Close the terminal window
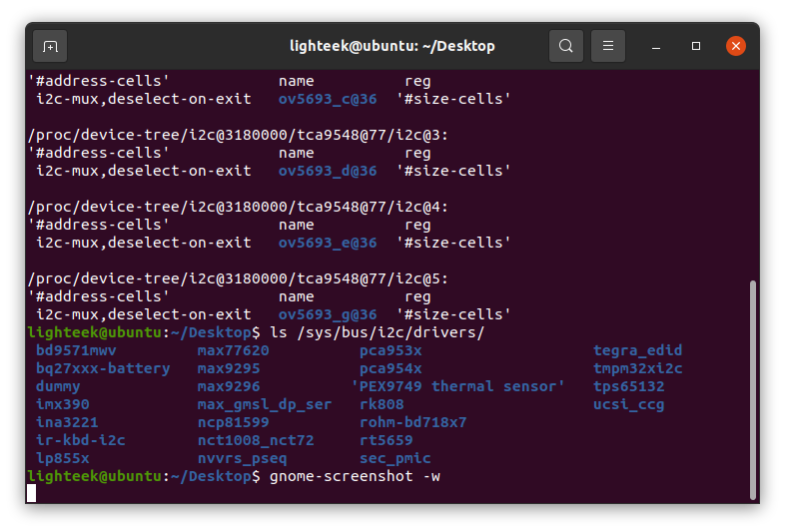Viewport: 785px width, 532px height. click(736, 46)
